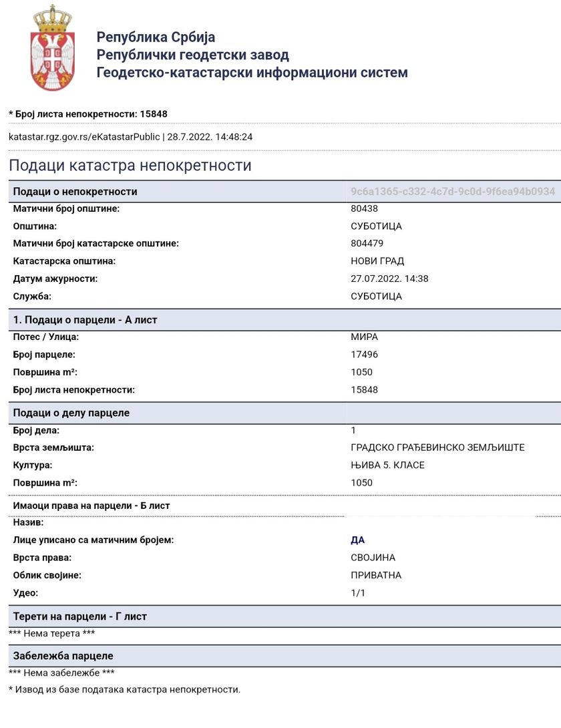Collapse the Подаци о непокретности section header
The image size is (561, 728).
[75, 192]
